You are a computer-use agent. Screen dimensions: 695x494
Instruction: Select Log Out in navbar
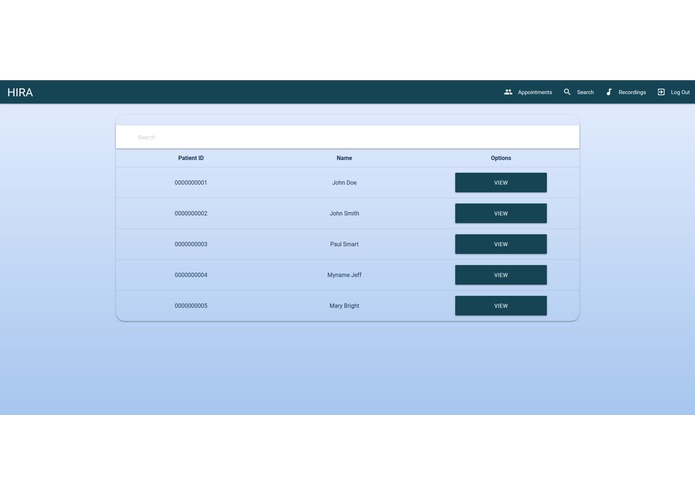coord(674,92)
